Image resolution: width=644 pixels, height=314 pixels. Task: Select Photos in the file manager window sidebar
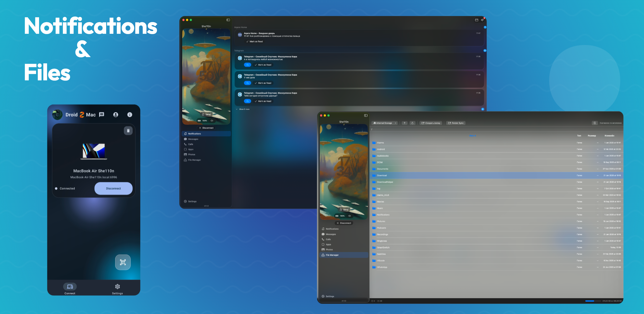(x=344, y=250)
